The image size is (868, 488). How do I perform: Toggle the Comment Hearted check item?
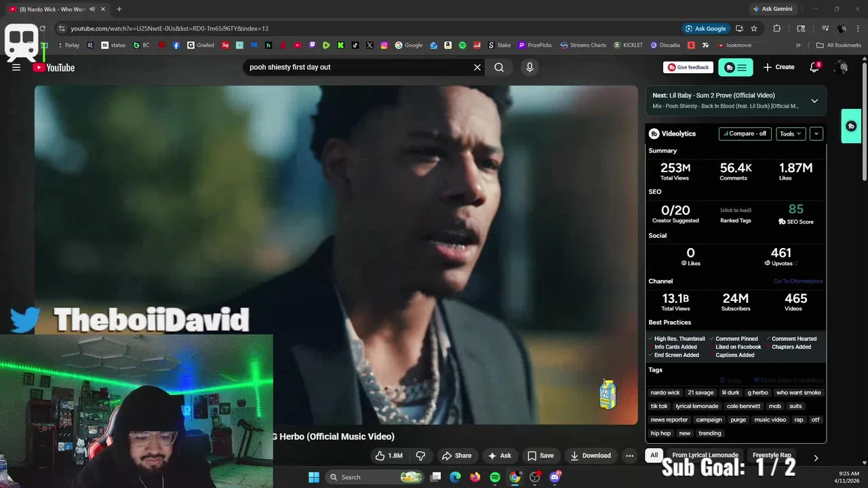click(791, 339)
